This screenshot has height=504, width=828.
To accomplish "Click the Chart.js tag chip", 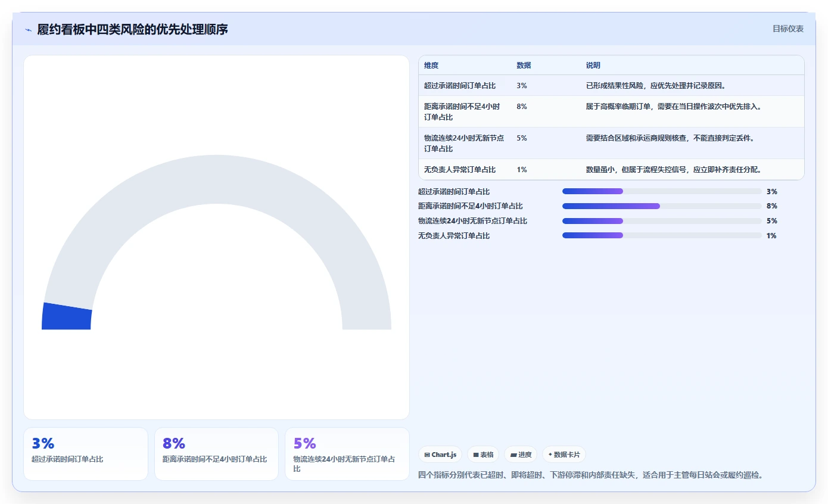I will (x=440, y=455).
